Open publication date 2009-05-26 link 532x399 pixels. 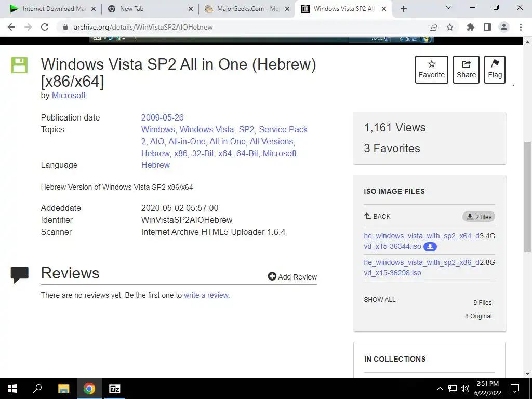pos(162,118)
